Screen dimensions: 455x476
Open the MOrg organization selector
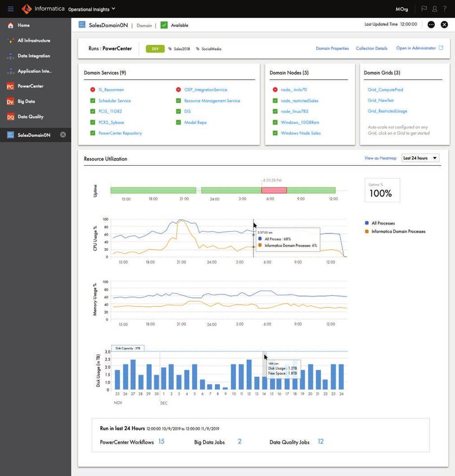point(402,9)
